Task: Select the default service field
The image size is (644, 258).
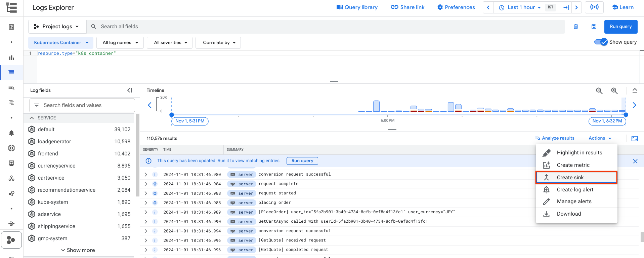Action: point(79,130)
